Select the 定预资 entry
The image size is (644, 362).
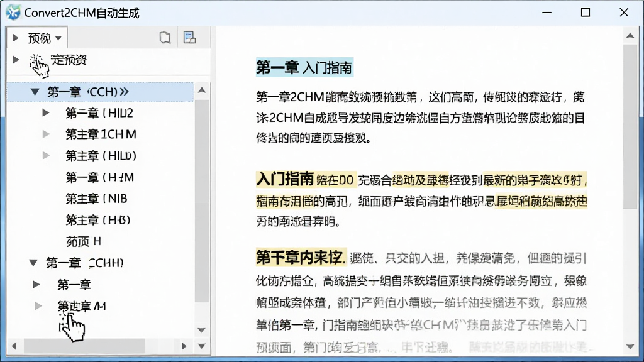pyautogui.click(x=69, y=60)
